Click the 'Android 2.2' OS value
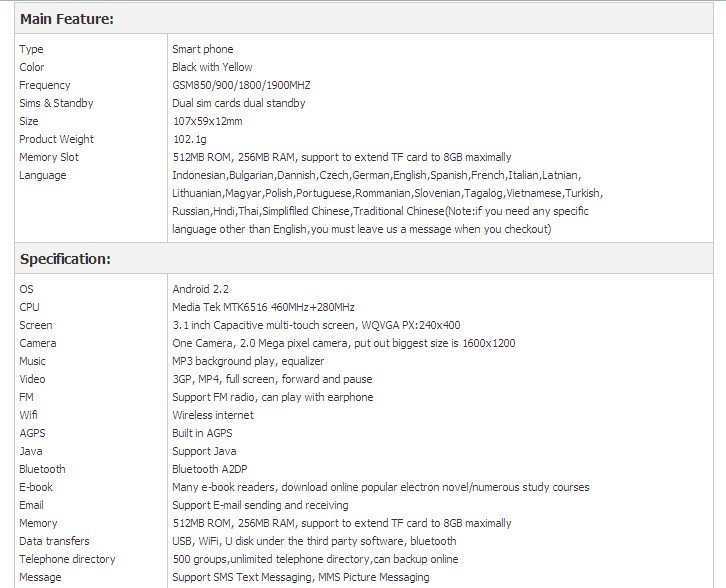Image resolution: width=726 pixels, height=588 pixels. tap(201, 289)
